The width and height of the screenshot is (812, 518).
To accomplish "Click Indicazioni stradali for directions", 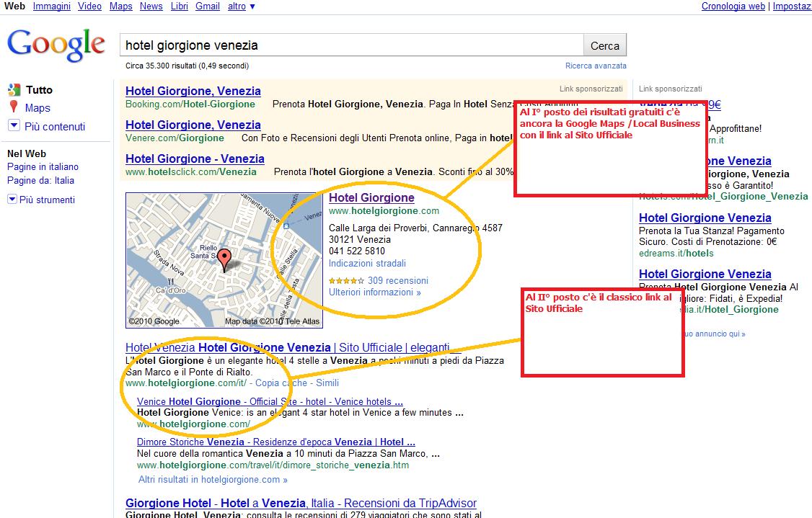I will pos(367,264).
